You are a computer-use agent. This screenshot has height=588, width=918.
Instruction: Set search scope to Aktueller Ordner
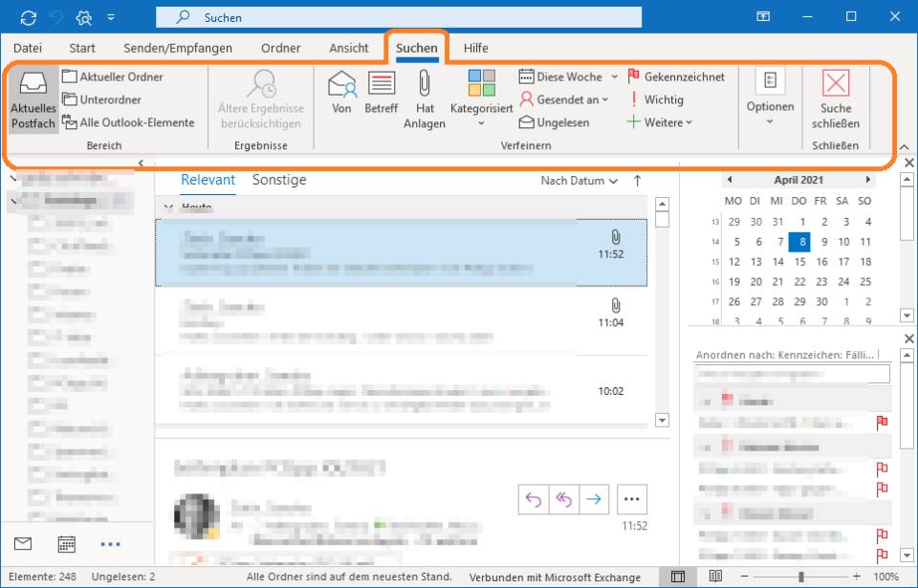113,76
